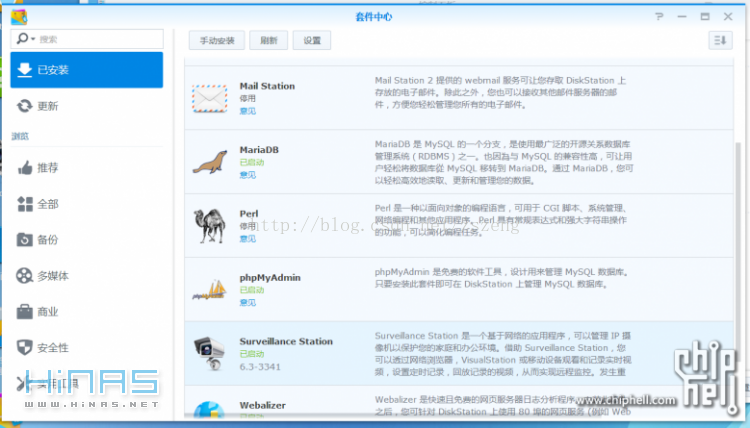
Task: Click the Surveillance Station description text
Action: click(x=503, y=354)
